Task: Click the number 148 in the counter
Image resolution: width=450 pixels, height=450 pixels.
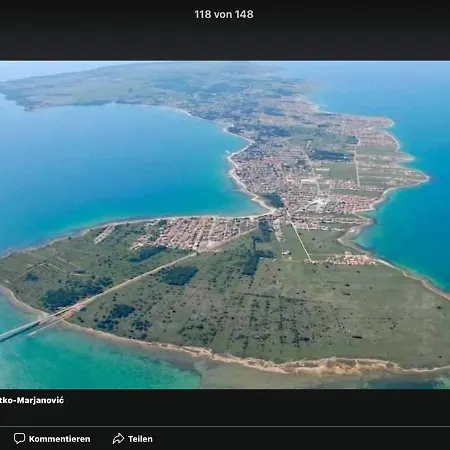Action: click(x=244, y=14)
